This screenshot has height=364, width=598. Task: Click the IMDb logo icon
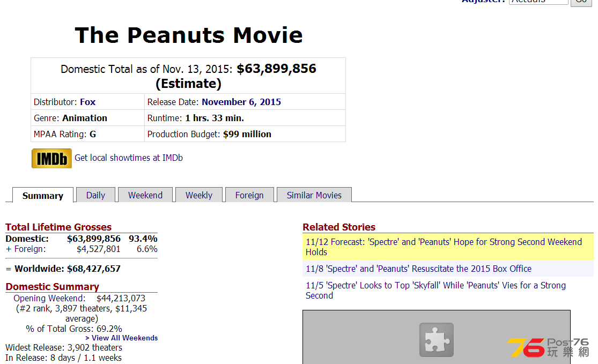coord(51,158)
